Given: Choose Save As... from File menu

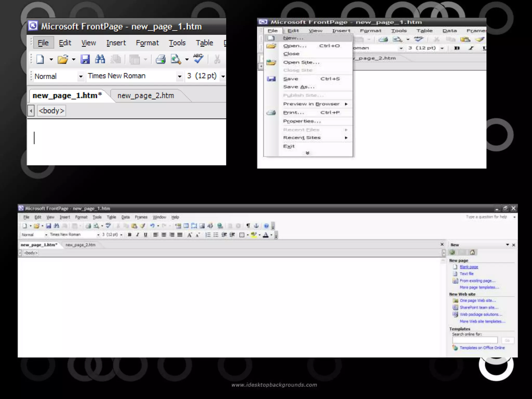Looking at the screenshot, I should pos(298,87).
